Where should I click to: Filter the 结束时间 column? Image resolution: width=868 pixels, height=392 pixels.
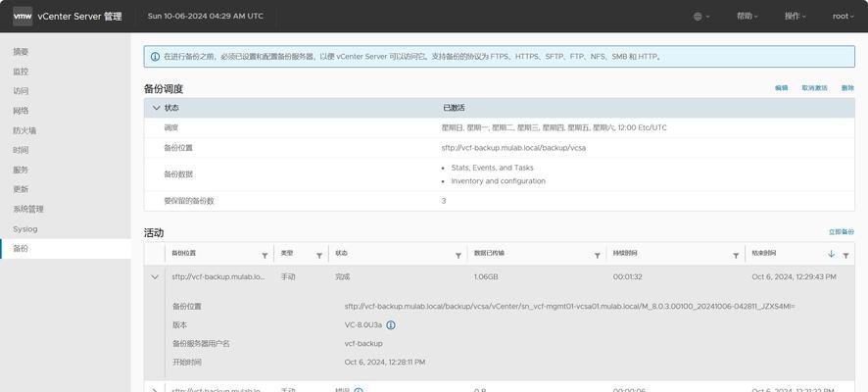pyautogui.click(x=845, y=255)
